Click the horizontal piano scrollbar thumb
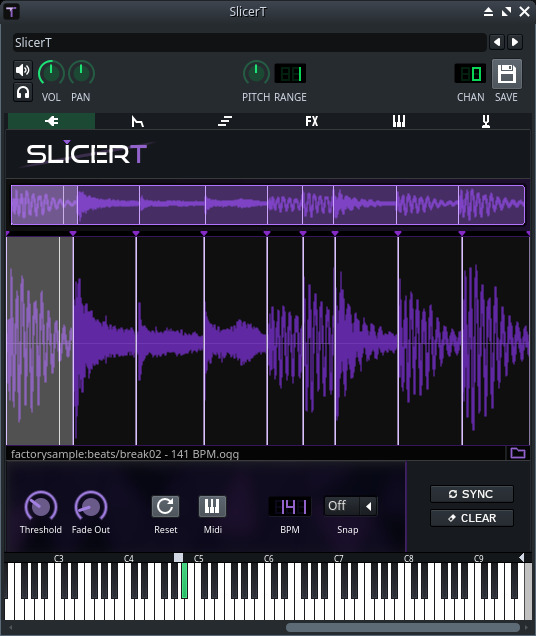Screen dimensions: 536x636 403,627
